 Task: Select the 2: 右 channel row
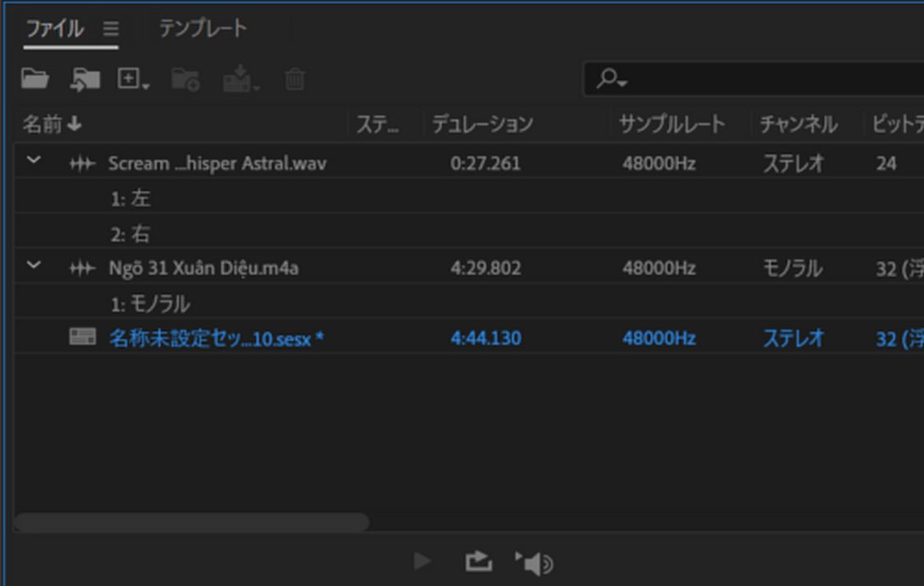130,234
